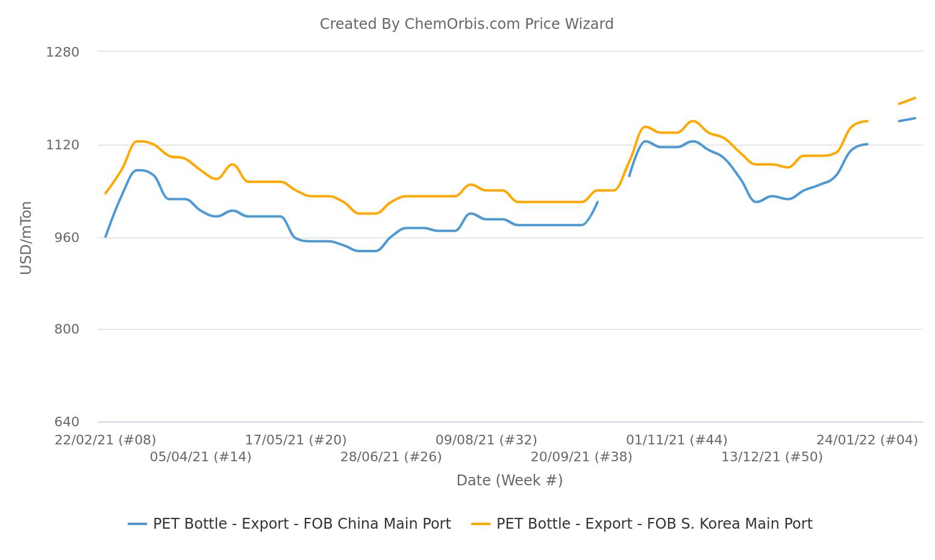
Task: Click the orange S. Korea legend line swatch
Action: [x=481, y=524]
